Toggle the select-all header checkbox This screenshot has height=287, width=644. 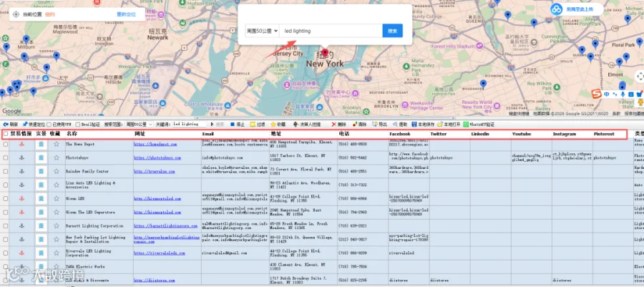click(x=6, y=134)
